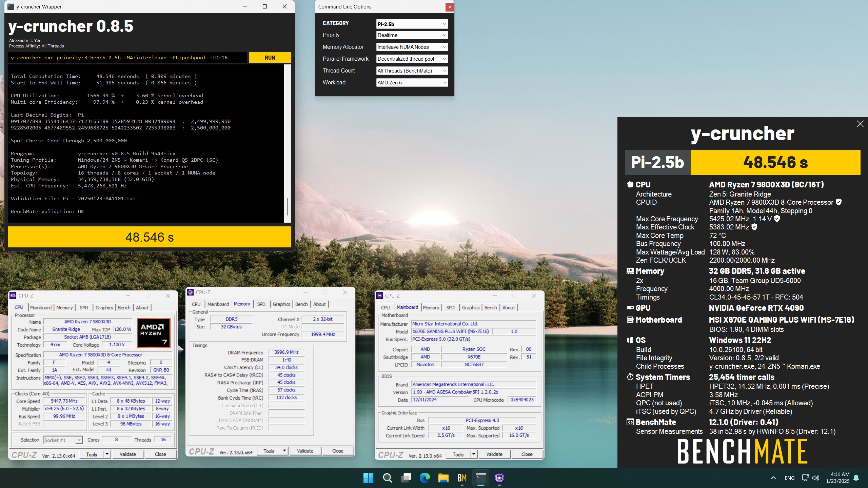Click ENG language indicator in tray

tap(789, 478)
